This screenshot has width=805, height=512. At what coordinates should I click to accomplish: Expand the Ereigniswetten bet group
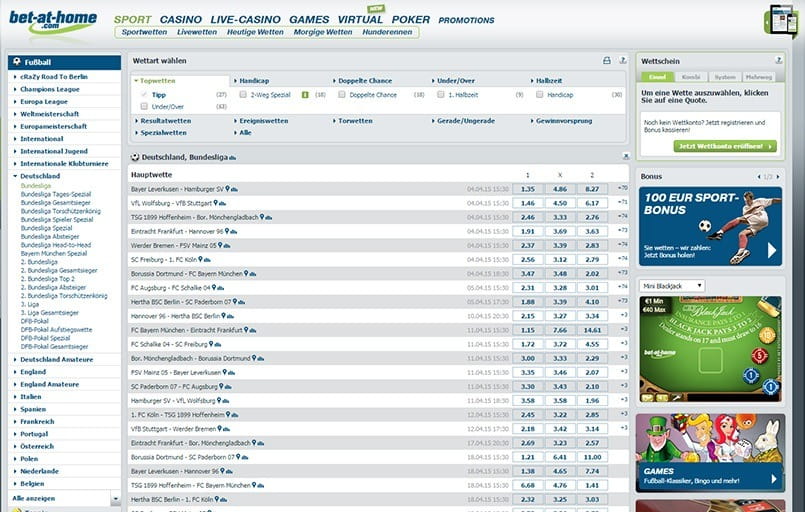pyautogui.click(x=261, y=121)
